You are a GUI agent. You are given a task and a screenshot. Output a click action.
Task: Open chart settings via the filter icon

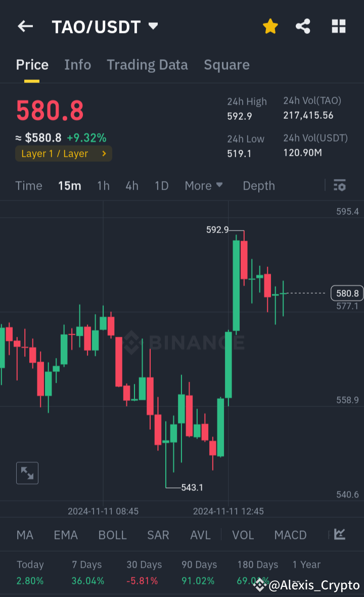pyautogui.click(x=339, y=186)
